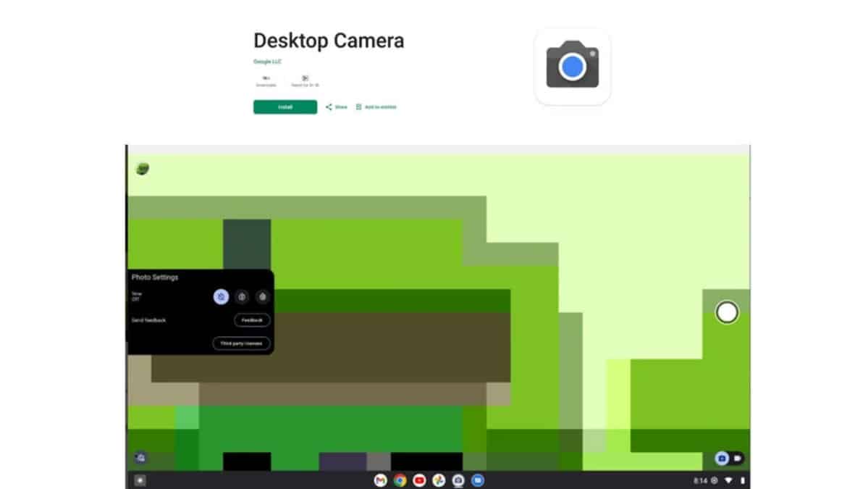
Task: Open Gmail from the shelf
Action: point(379,480)
